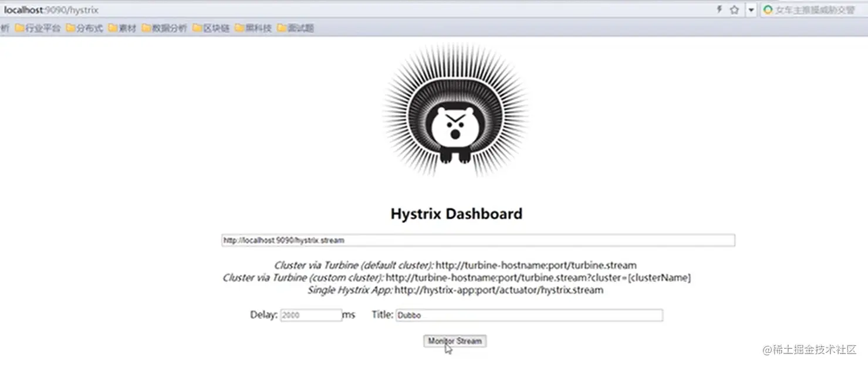Click the Title field containing Dubbo

(529, 315)
